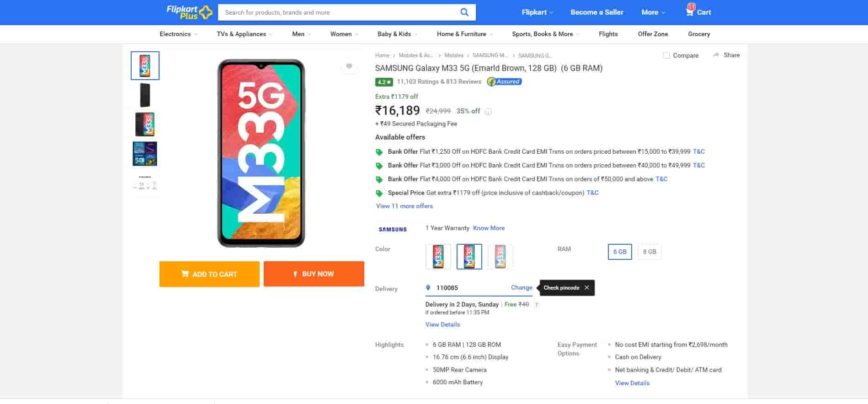
Task: Show the second product thumbnail image
Action: (145, 95)
